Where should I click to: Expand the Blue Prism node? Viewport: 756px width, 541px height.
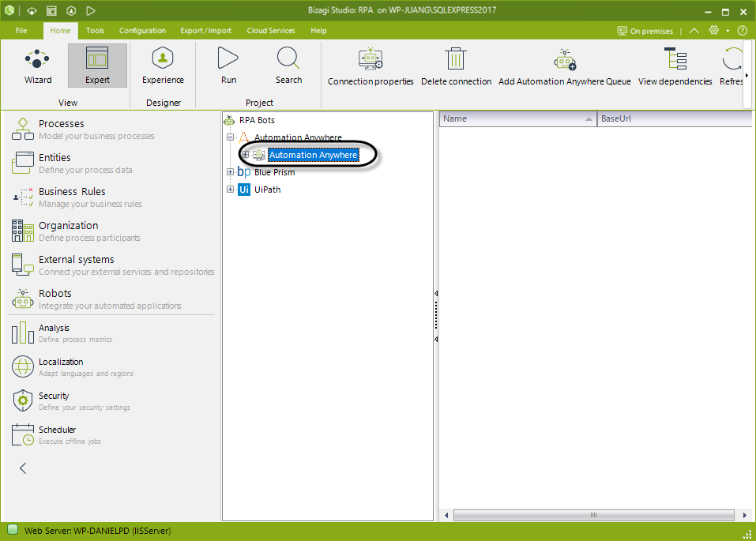(231, 171)
